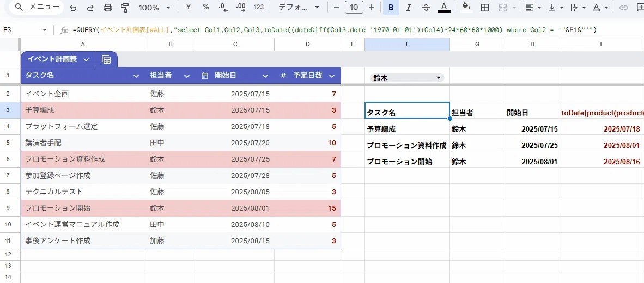Select the 講演者手配 cell

[x=83, y=143]
